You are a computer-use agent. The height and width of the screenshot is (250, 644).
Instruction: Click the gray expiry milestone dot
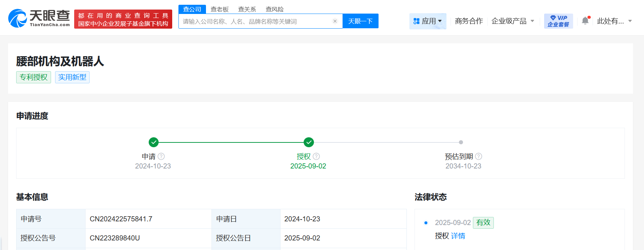click(461, 142)
